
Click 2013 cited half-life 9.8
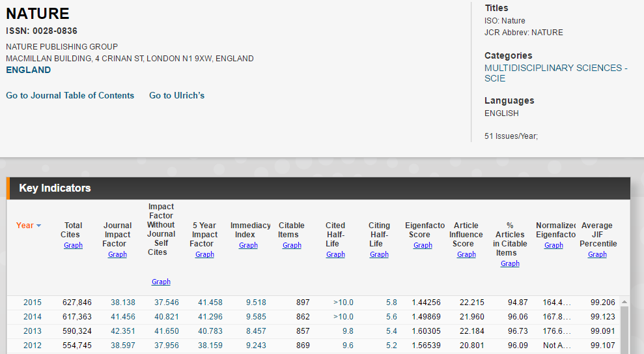point(348,331)
